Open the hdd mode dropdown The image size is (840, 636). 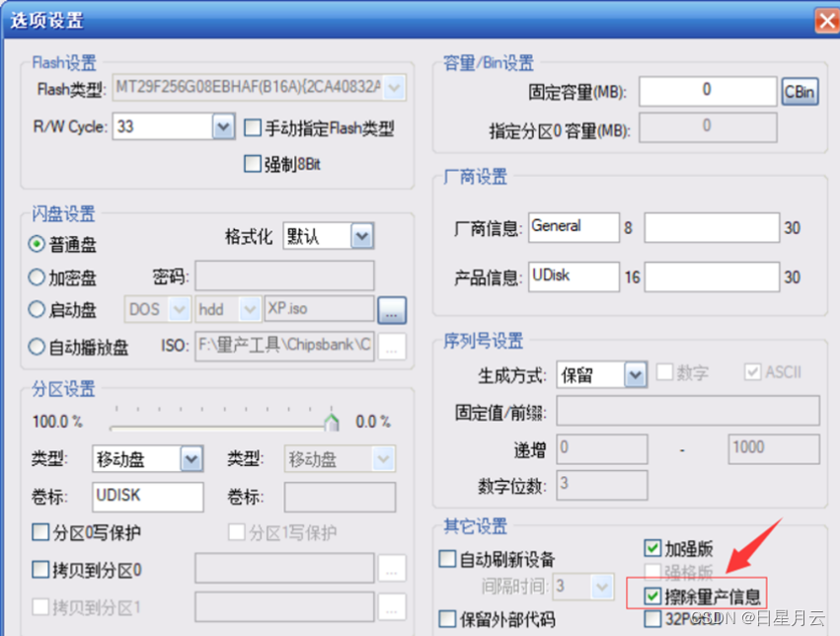(x=250, y=309)
